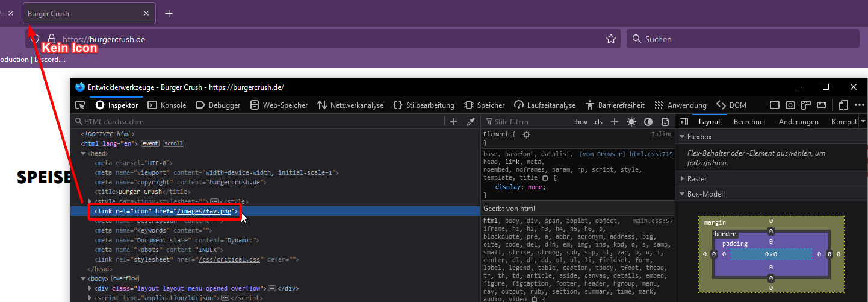This screenshot has height=302, width=868.
Task: Activate the element picker tool
Action: pos(80,105)
